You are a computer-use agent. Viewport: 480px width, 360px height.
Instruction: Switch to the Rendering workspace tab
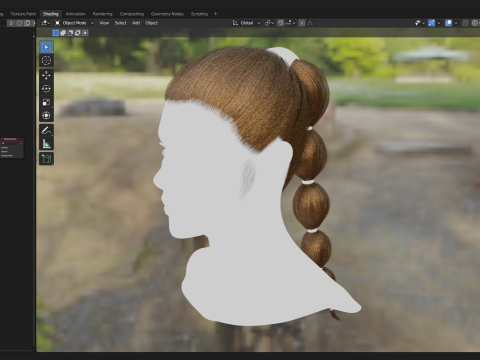102,14
